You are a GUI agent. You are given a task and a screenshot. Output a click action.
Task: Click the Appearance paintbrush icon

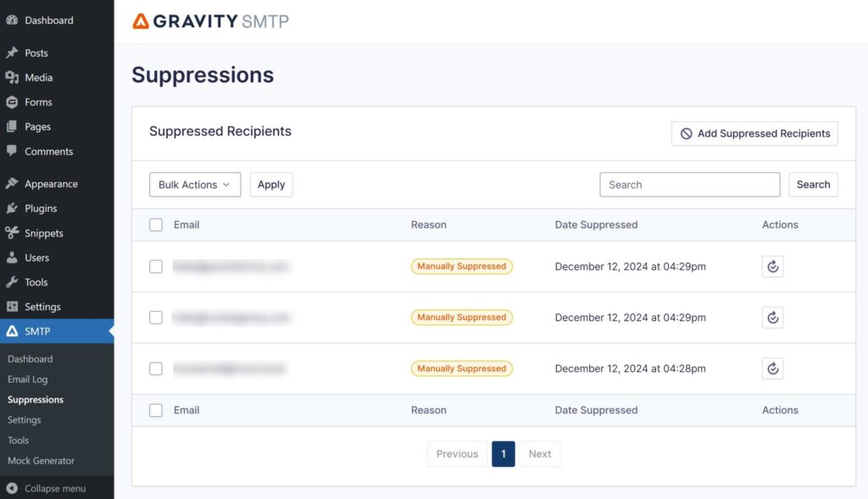click(12, 183)
